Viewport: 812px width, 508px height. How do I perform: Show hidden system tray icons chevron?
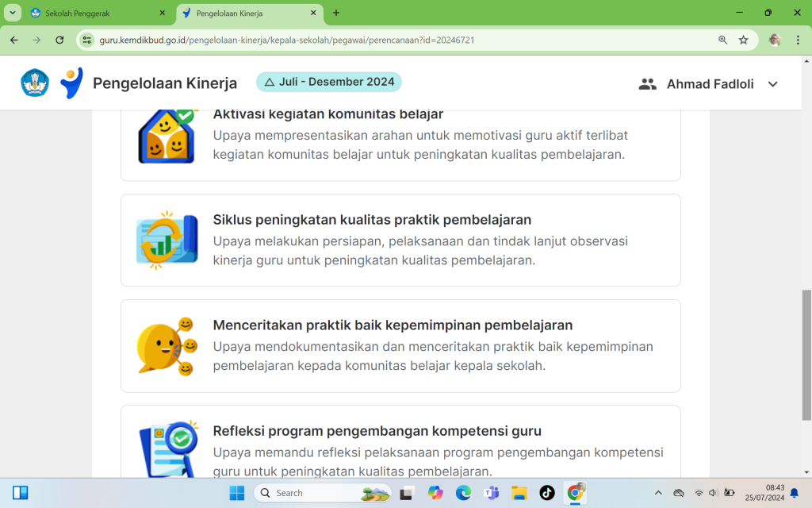[658, 493]
